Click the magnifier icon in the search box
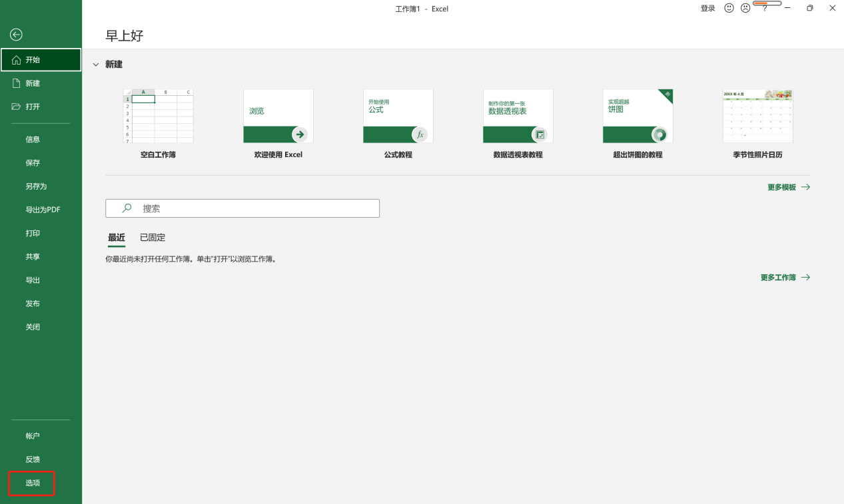Image resolution: width=844 pixels, height=504 pixels. click(125, 208)
